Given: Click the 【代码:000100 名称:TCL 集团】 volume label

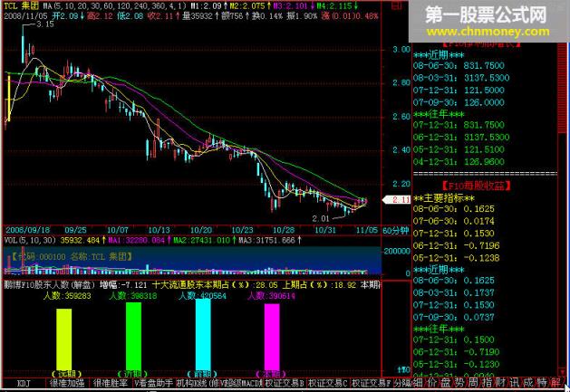Looking at the screenshot, I should [71, 257].
